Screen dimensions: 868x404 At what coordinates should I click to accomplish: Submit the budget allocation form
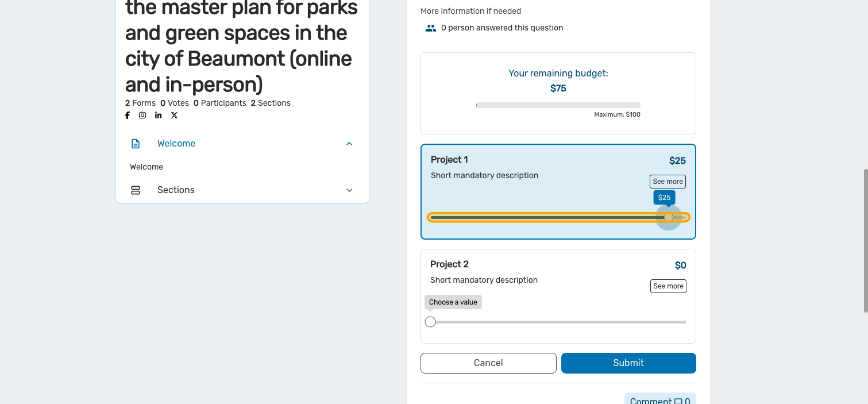click(628, 363)
